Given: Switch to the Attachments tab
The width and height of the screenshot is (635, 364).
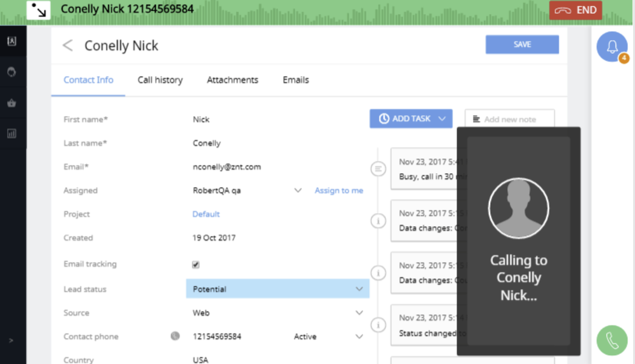Looking at the screenshot, I should [232, 80].
